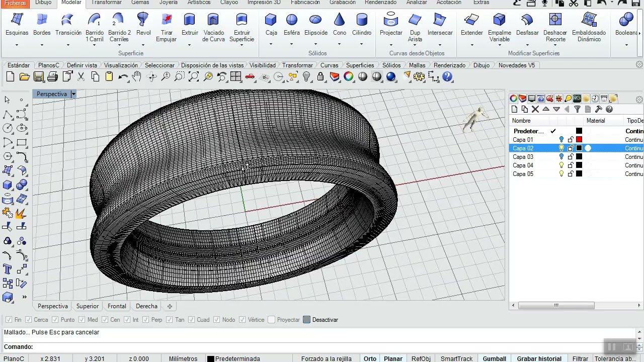Select the Cono solid tool
Viewport: 644px width, 362px height.
click(340, 24)
